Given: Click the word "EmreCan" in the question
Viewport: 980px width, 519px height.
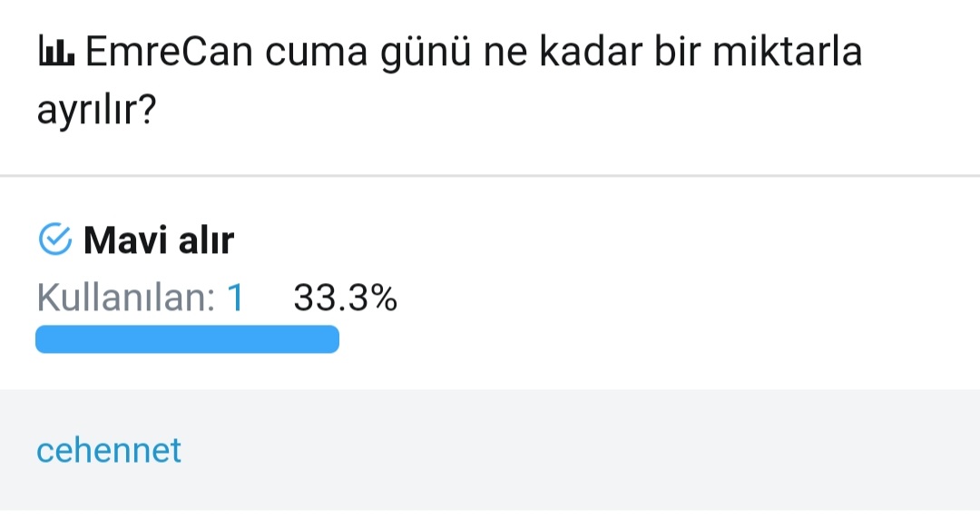Looking at the screenshot, I should pyautogui.click(x=168, y=54).
